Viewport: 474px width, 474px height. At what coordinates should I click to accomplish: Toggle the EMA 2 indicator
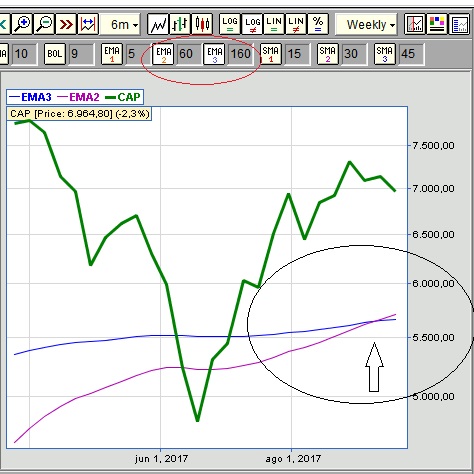tap(163, 54)
